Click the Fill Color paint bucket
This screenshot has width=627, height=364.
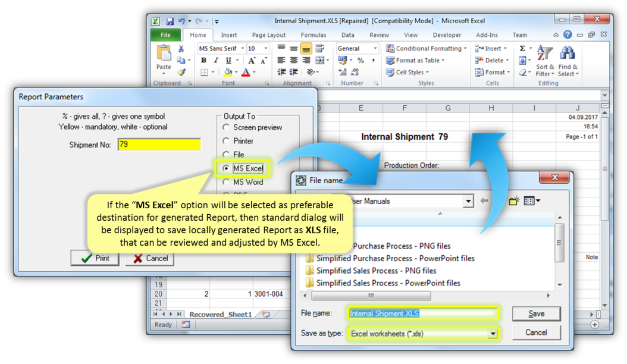point(228,73)
